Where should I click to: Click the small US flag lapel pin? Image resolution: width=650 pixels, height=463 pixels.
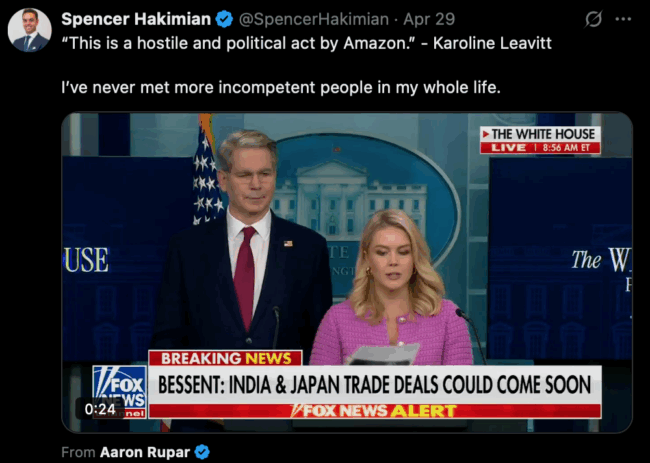(x=288, y=243)
